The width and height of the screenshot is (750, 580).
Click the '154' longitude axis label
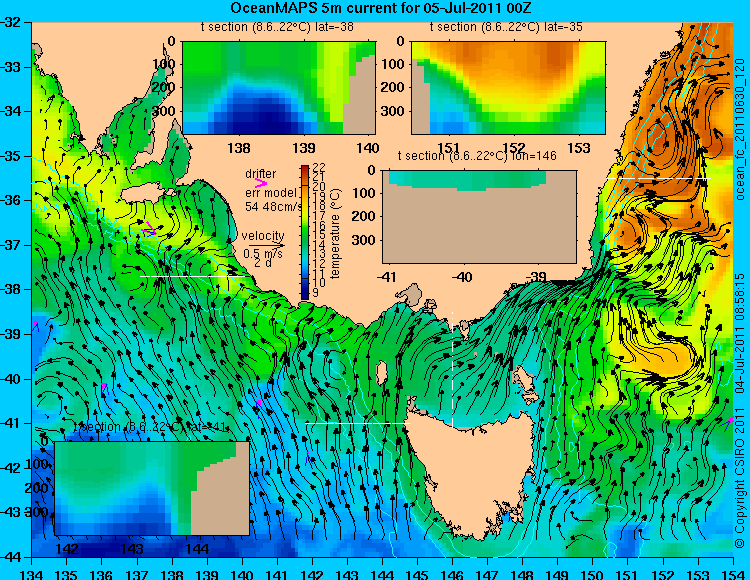point(733,574)
